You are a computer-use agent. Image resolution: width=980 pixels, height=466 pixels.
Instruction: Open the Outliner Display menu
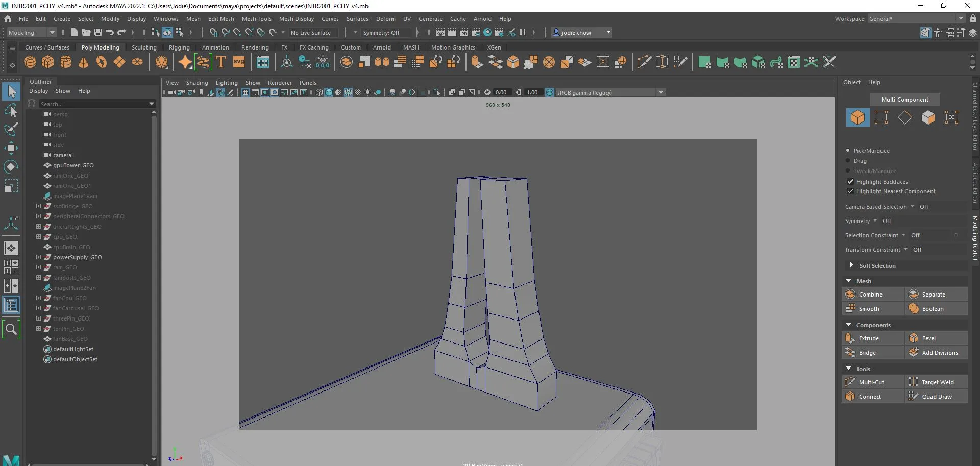click(x=38, y=91)
